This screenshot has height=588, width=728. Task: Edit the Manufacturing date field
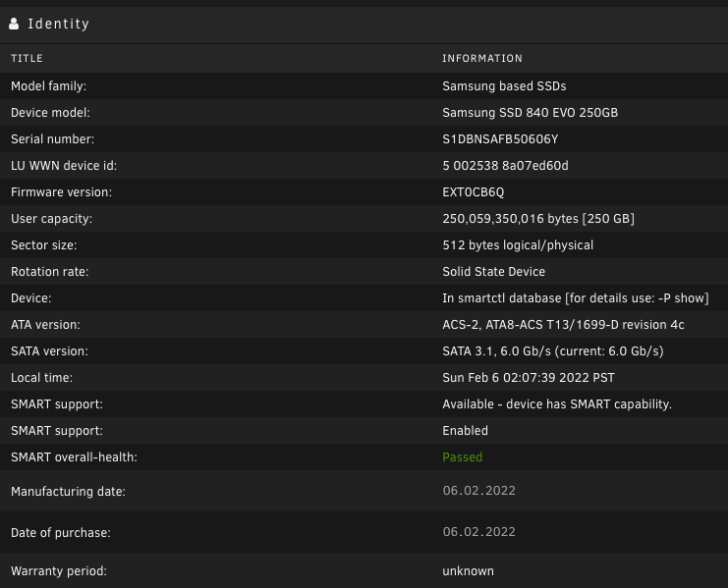pos(479,491)
